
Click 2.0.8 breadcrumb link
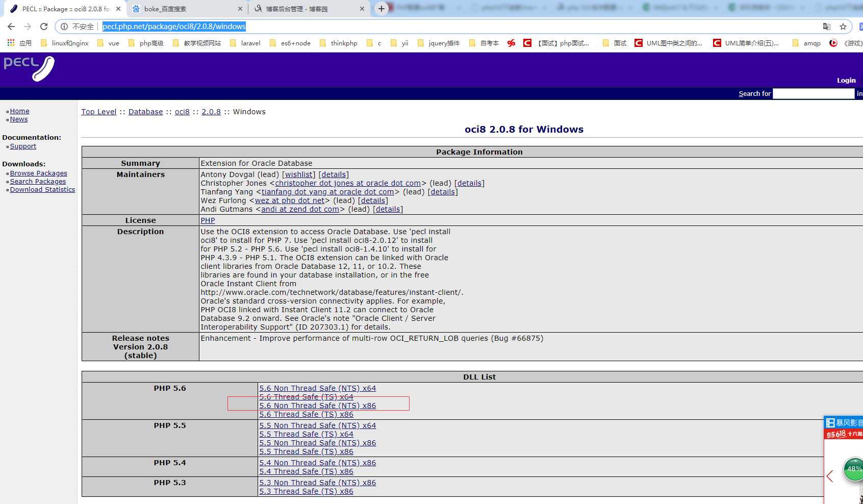(x=211, y=112)
